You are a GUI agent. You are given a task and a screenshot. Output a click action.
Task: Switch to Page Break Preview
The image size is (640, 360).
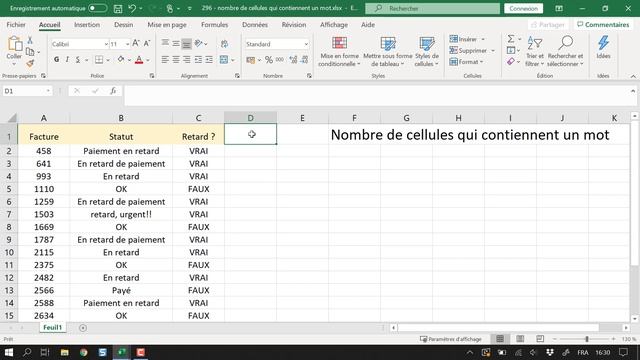coord(540,339)
